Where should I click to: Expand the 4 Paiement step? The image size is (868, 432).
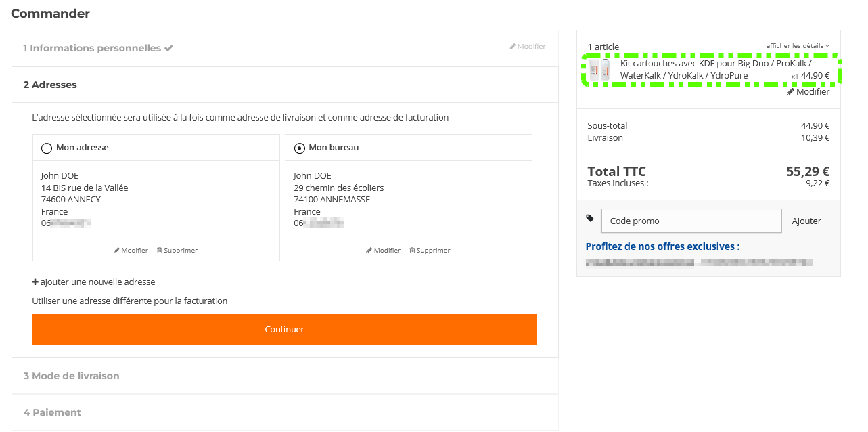coord(52,412)
